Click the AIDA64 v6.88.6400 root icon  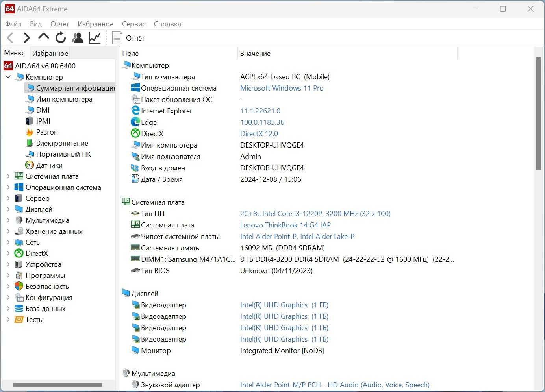(x=8, y=66)
